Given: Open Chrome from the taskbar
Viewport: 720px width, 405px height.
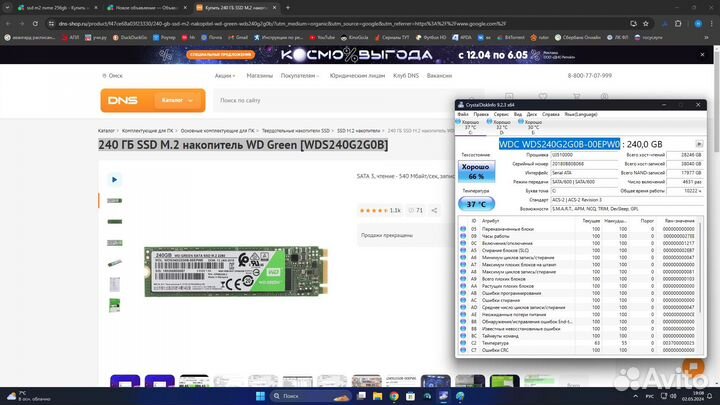Looking at the screenshot, I should click(x=394, y=396).
